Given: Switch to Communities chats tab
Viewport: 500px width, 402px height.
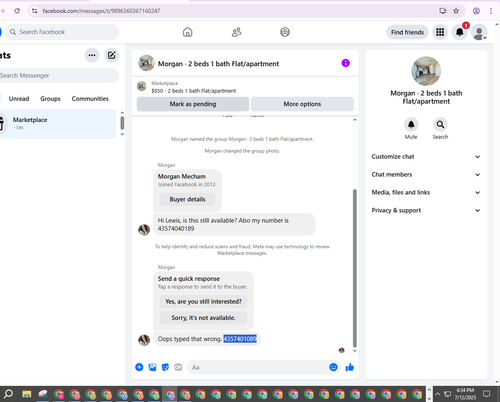Looking at the screenshot, I should (x=90, y=99).
